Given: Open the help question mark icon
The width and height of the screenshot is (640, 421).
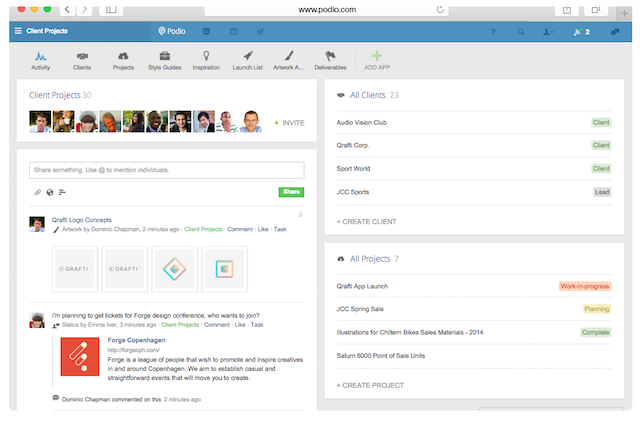Looking at the screenshot, I should click(493, 32).
